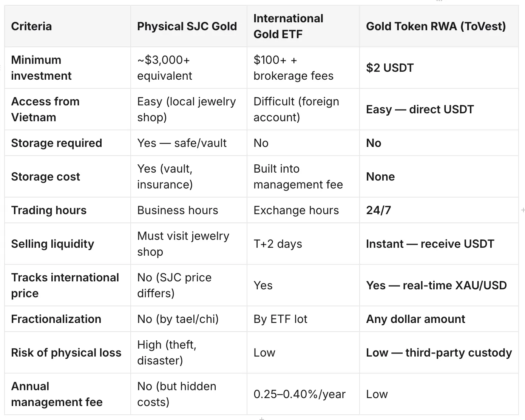
Task: Click the Minimum investment row label
Action: (x=68, y=68)
